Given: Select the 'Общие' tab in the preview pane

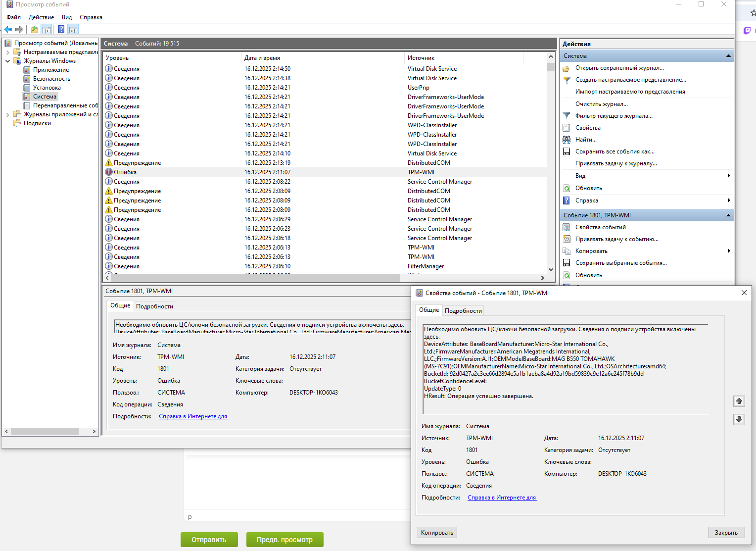Looking at the screenshot, I should click(x=120, y=305).
